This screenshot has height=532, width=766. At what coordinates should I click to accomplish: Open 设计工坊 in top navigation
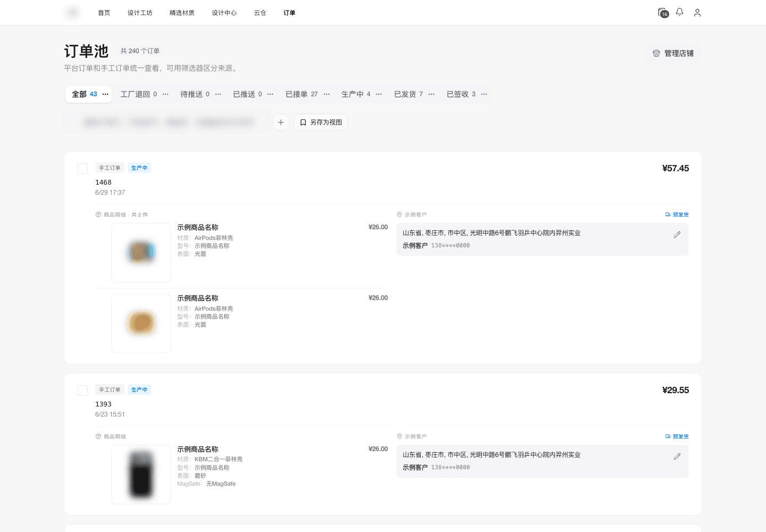point(140,13)
